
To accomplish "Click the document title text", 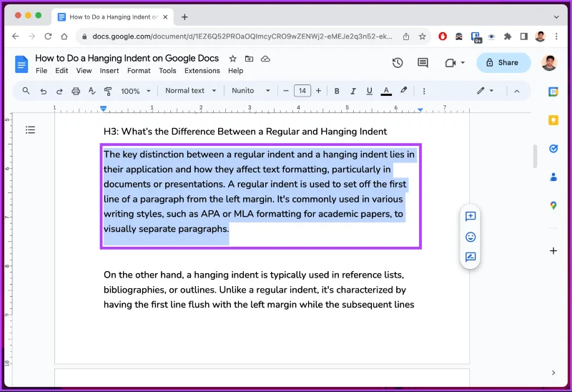I will pyautogui.click(x=127, y=58).
